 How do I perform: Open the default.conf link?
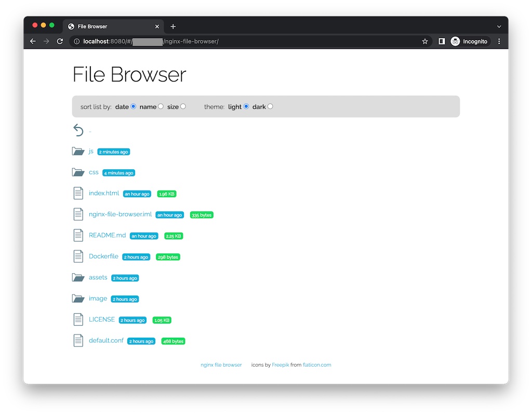coord(106,340)
